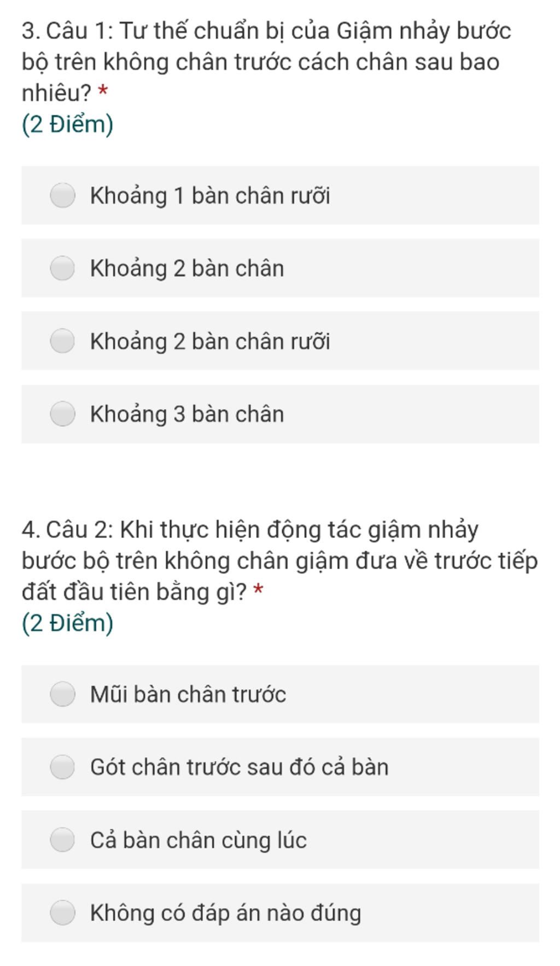
Task: Select the radio button for Khoảng 1 bàn chân rưỡi
Action: [x=62, y=195]
